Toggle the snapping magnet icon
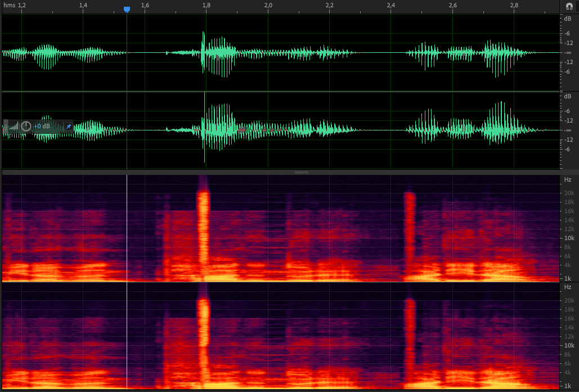This screenshot has height=392, width=579. pyautogui.click(x=569, y=5)
